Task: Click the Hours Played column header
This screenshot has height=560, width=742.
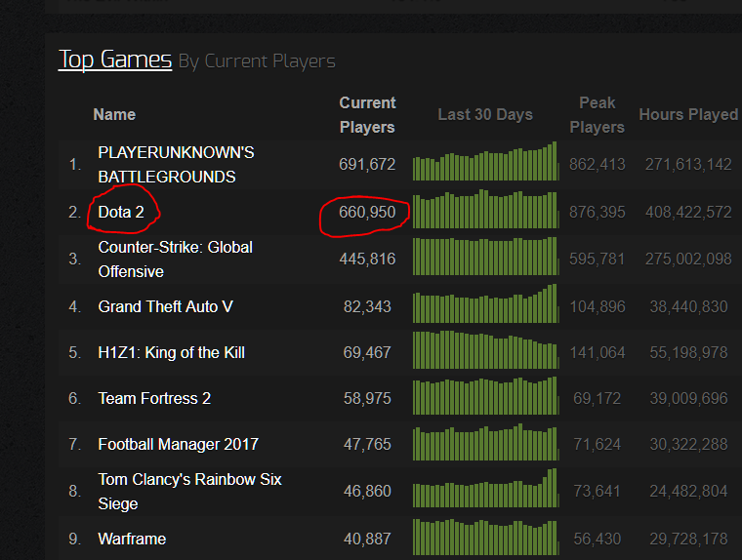Action: (688, 114)
